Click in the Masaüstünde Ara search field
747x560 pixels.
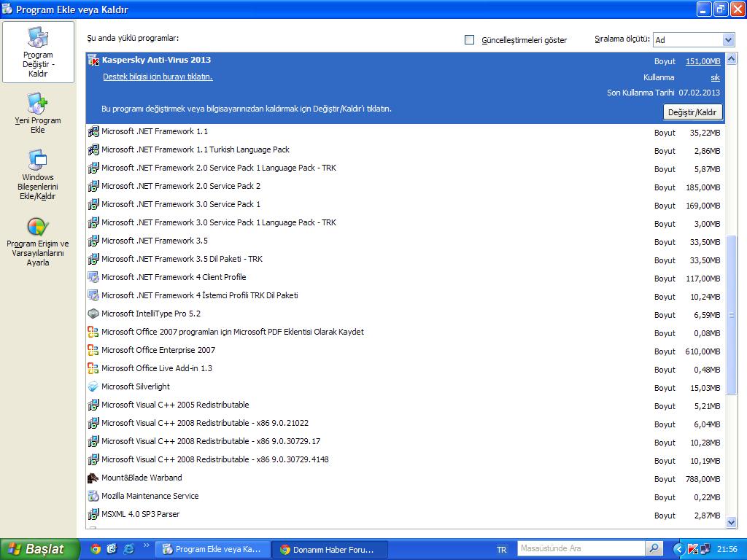[x=581, y=548]
